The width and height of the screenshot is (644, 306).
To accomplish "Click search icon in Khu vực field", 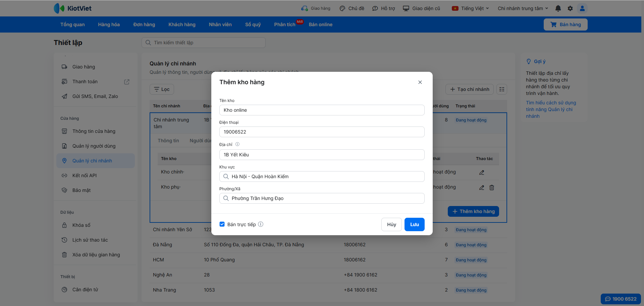I will pos(226,176).
